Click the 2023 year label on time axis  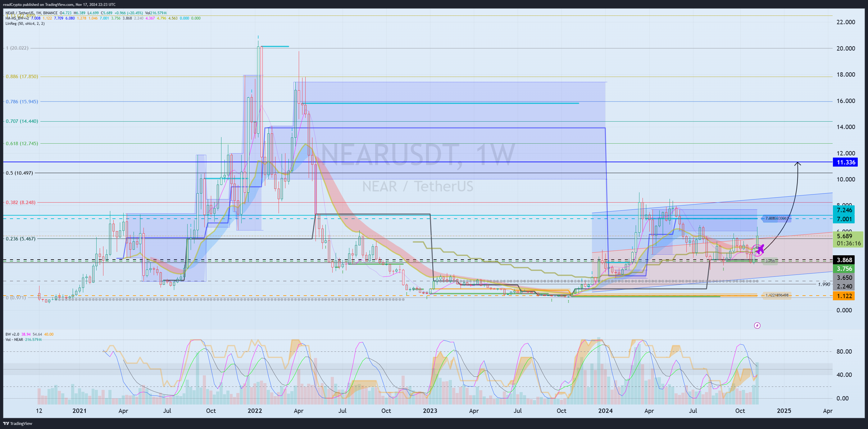click(430, 410)
